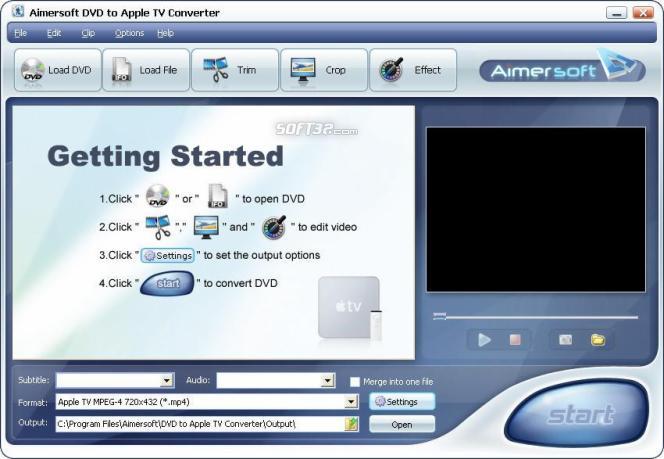Take a snapshot with the camera icon
This screenshot has height=459, width=664.
565,340
